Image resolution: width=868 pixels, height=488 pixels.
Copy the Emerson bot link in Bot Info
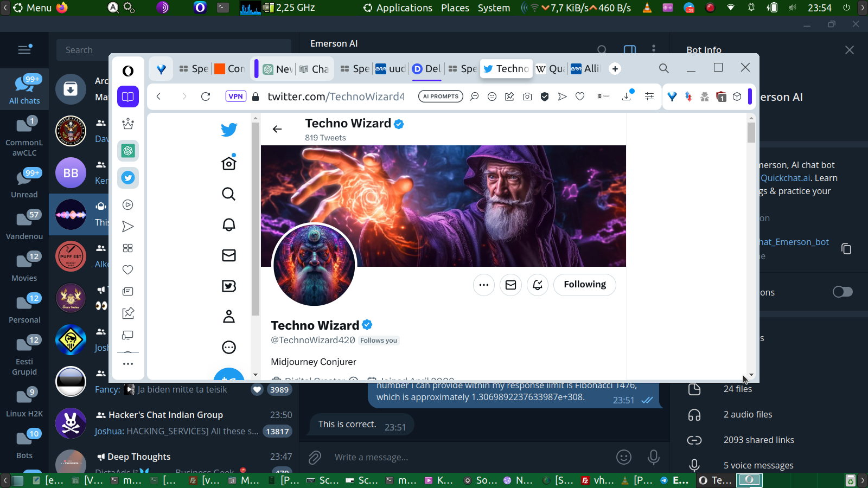[x=846, y=249]
